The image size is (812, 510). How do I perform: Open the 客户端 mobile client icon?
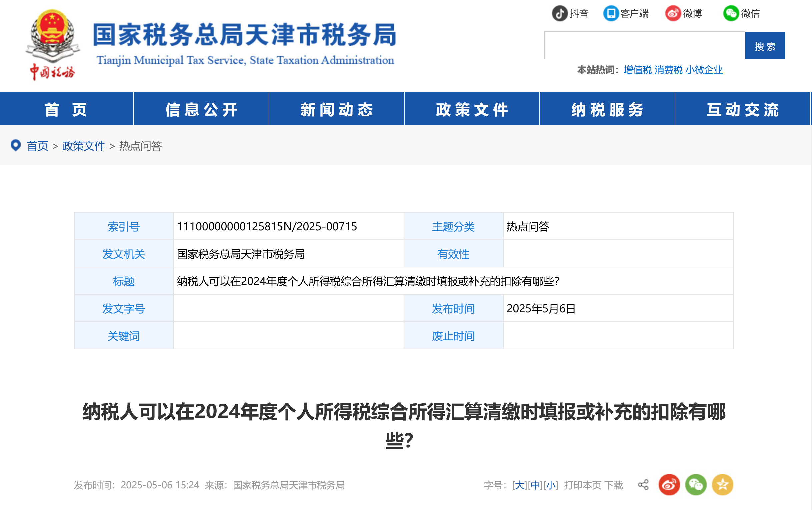[x=611, y=13]
